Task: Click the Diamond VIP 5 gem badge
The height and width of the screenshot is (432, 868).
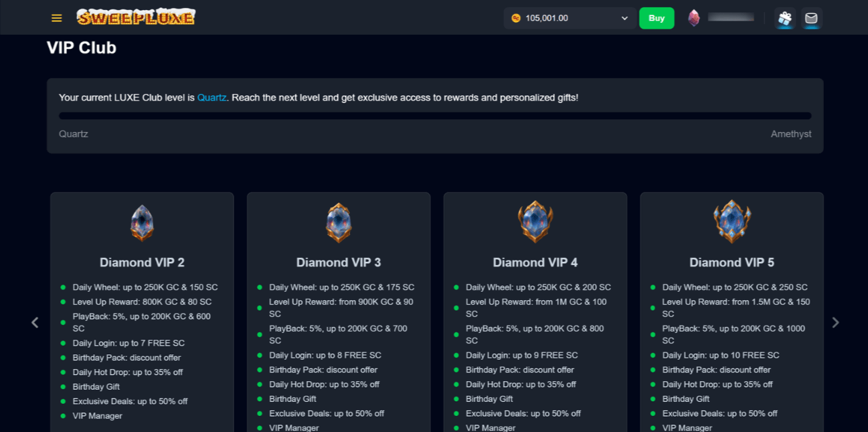Action: tap(732, 222)
